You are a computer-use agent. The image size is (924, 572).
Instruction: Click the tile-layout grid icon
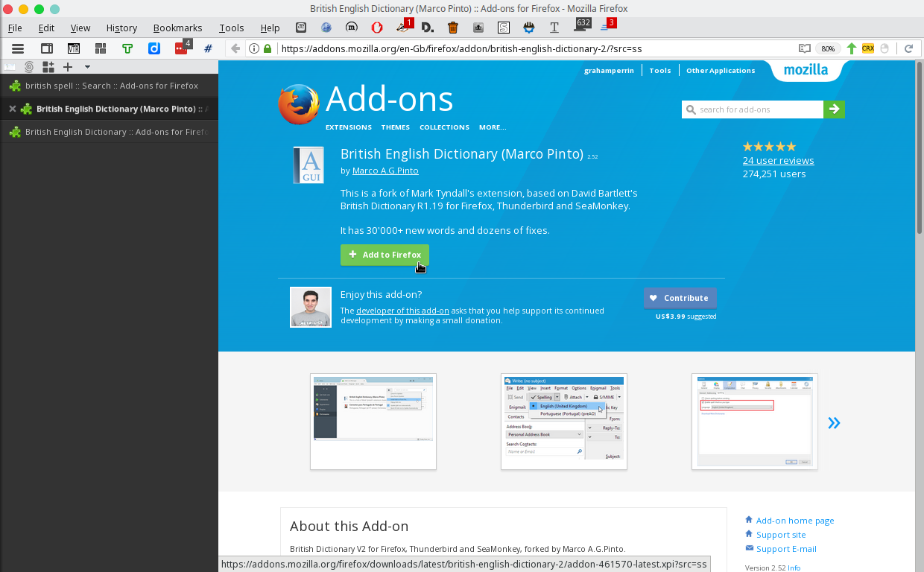101,48
